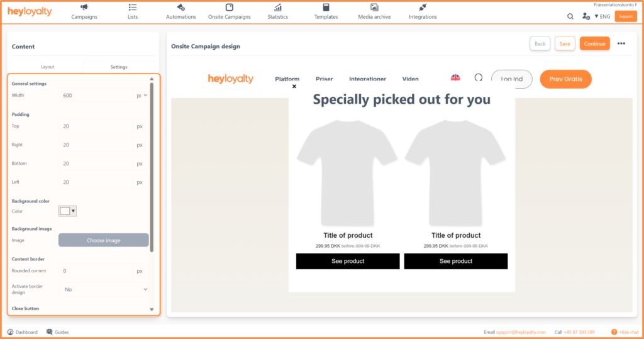Expand the width unit px dropdown
The height and width of the screenshot is (339, 644).
(x=142, y=96)
